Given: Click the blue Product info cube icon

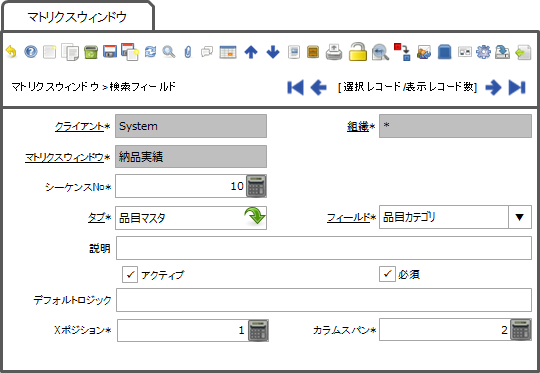Looking at the screenshot, I should (444, 52).
